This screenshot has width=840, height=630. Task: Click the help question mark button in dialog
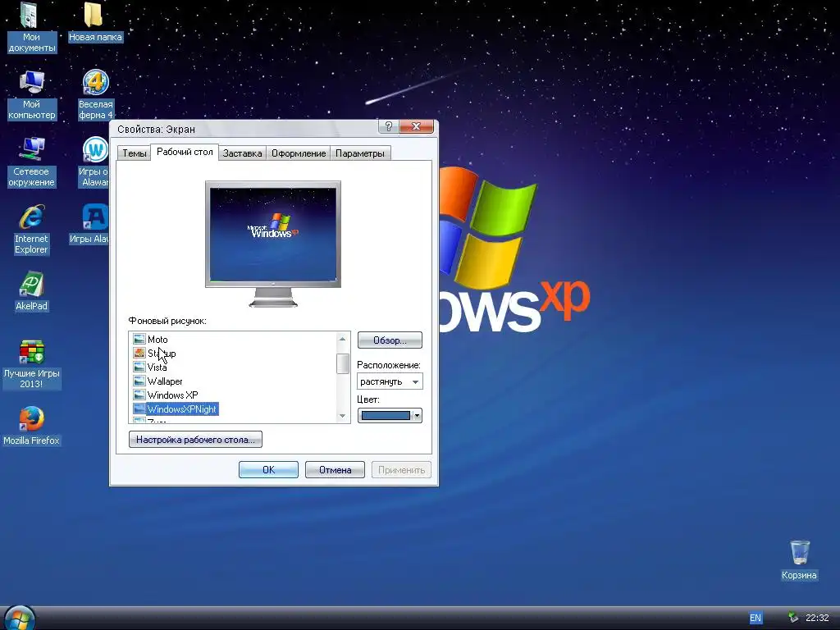[388, 126]
